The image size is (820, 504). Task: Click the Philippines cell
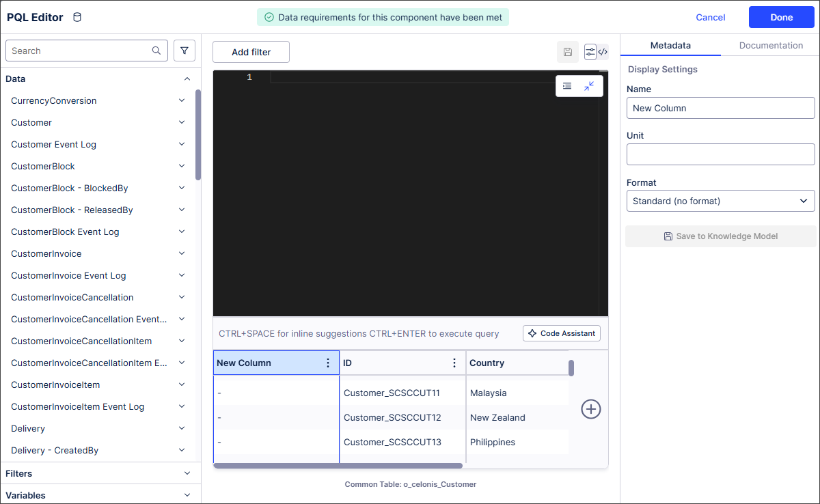coord(517,442)
